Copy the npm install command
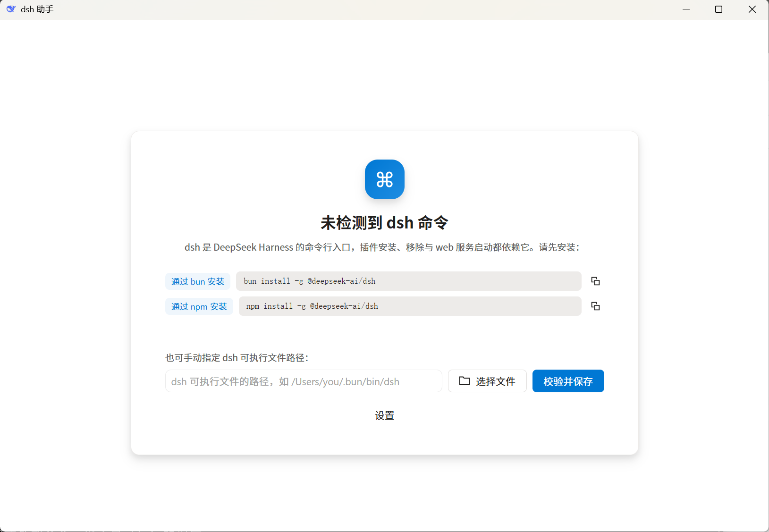This screenshot has height=532, width=769. pos(595,306)
